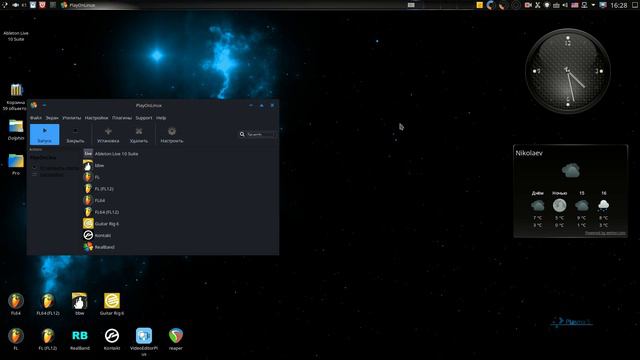Screen dimensions: 640x360
Task: Open the Файл menu
Action: (36, 118)
